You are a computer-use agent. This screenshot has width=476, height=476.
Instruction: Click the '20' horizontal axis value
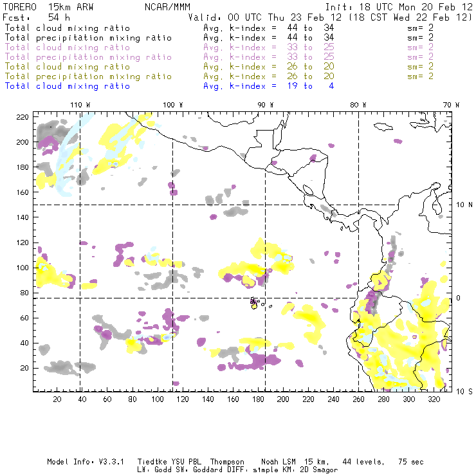(57, 399)
